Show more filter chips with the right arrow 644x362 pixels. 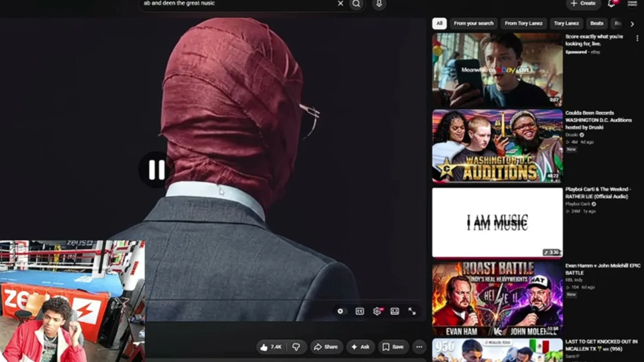[x=632, y=24]
